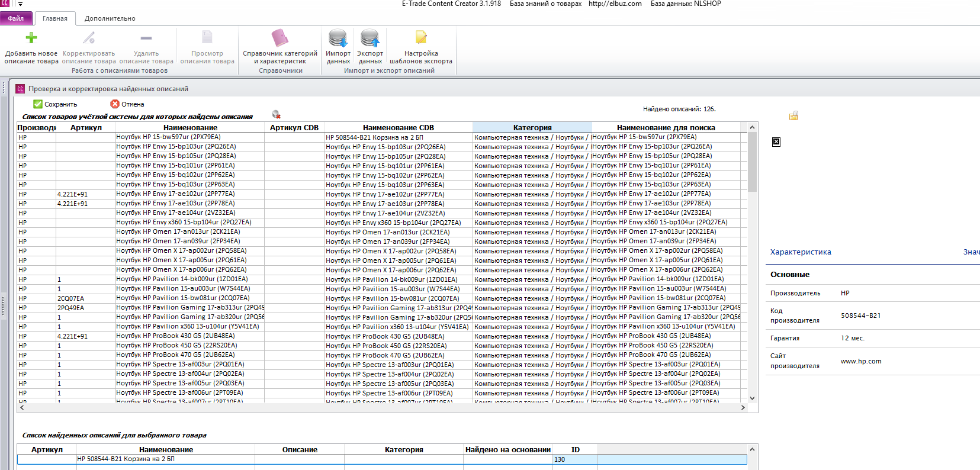The height and width of the screenshot is (470, 980).
Task: Click the broken image placeholder icon
Action: pos(776,142)
